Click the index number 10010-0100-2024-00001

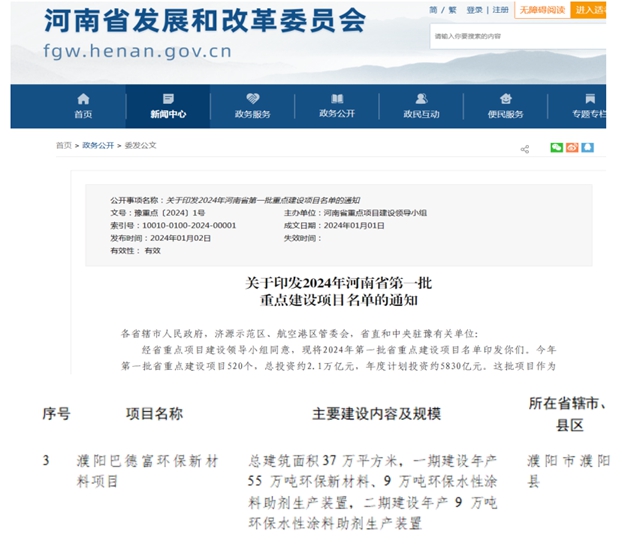tap(189, 226)
